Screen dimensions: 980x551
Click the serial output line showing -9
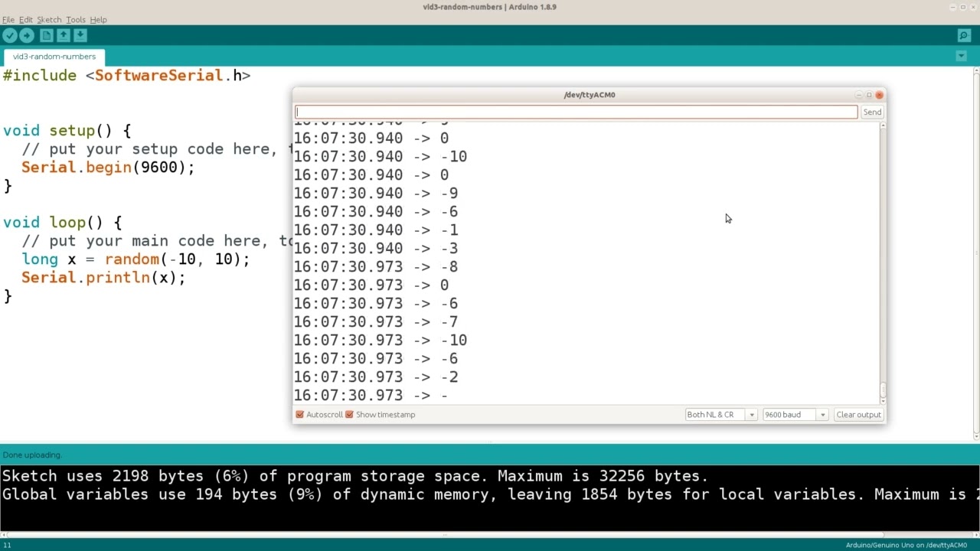point(376,194)
